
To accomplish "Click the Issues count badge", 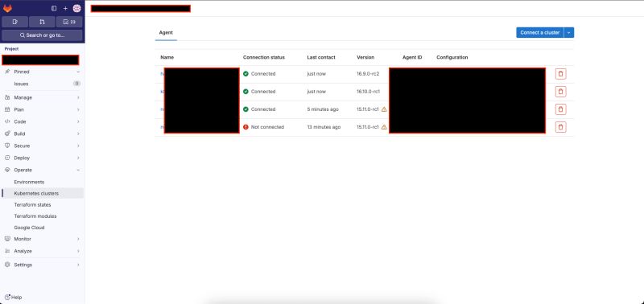I will 76,84.
